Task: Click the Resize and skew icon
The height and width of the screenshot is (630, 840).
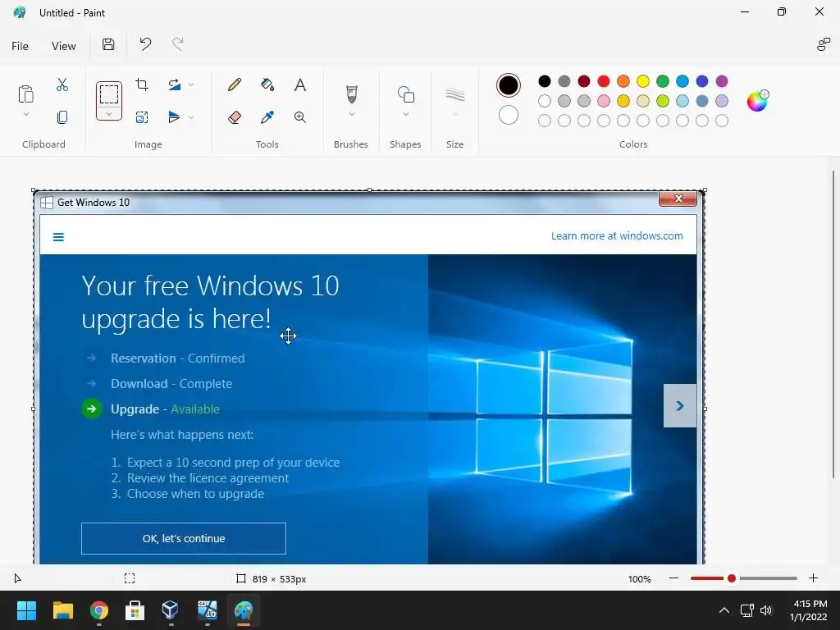Action: point(142,117)
